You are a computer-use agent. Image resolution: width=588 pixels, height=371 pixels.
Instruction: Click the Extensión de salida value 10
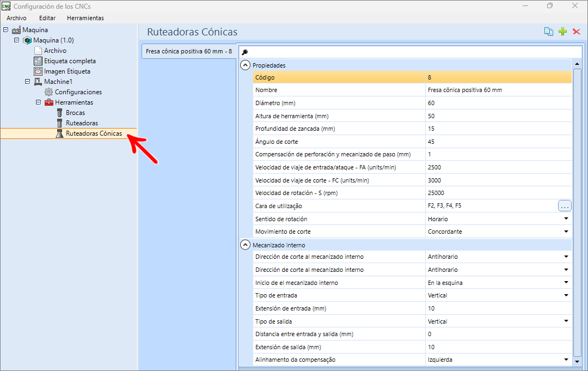coord(498,347)
